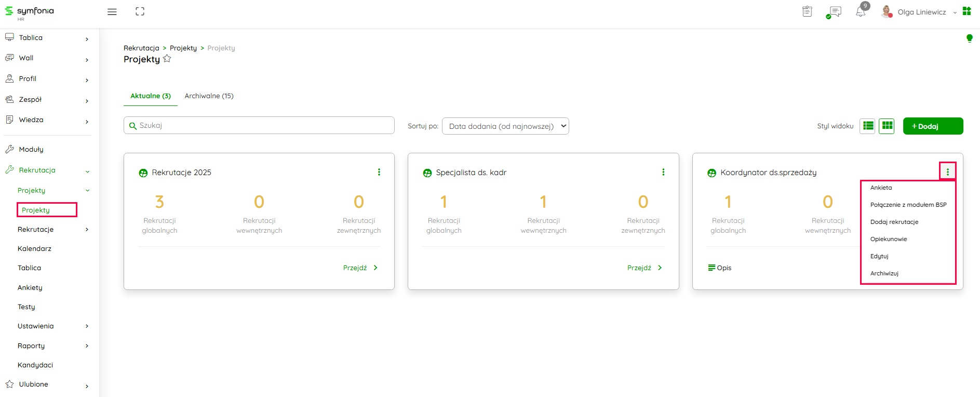Image resolution: width=980 pixels, height=397 pixels.
Task: Open the chat messages icon
Action: (835, 12)
